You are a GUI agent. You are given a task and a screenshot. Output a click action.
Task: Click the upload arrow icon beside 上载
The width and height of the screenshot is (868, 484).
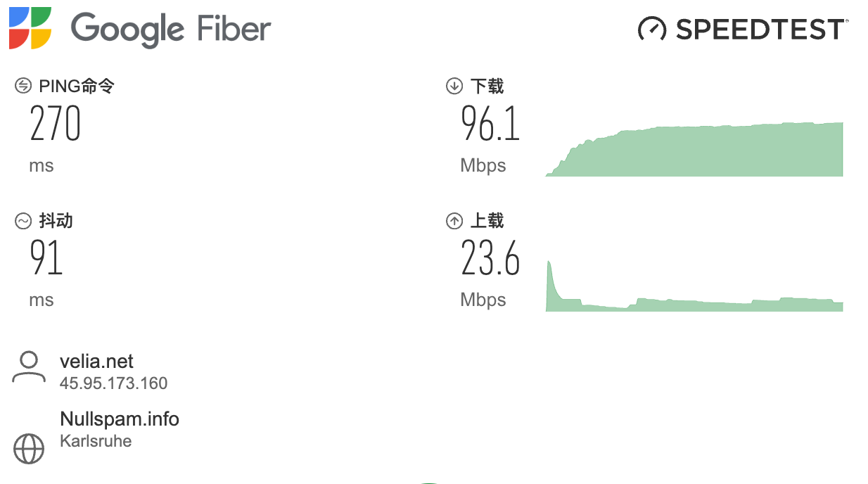[454, 221]
